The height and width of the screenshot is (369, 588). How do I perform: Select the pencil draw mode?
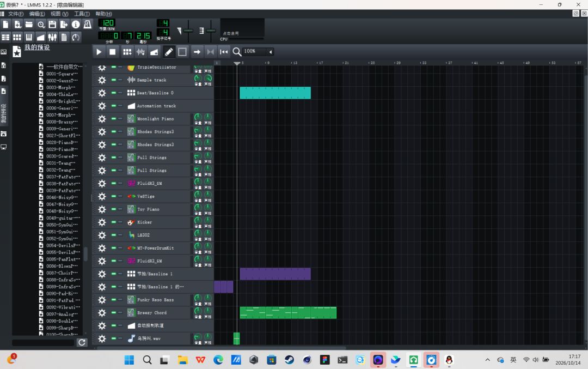pyautogui.click(x=169, y=52)
